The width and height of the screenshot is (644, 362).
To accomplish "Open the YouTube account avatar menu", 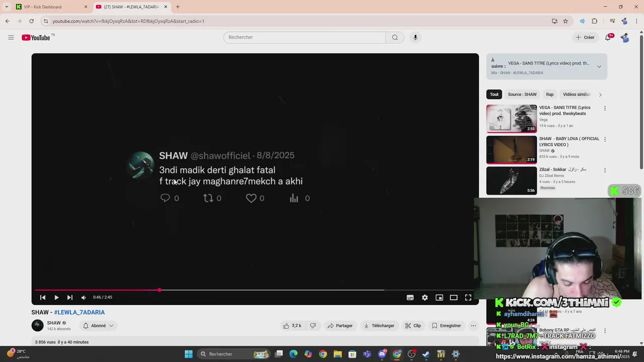I will pyautogui.click(x=624, y=37).
